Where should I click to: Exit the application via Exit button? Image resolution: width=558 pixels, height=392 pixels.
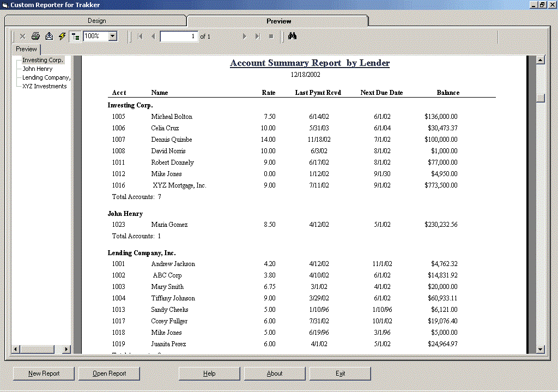(340, 373)
